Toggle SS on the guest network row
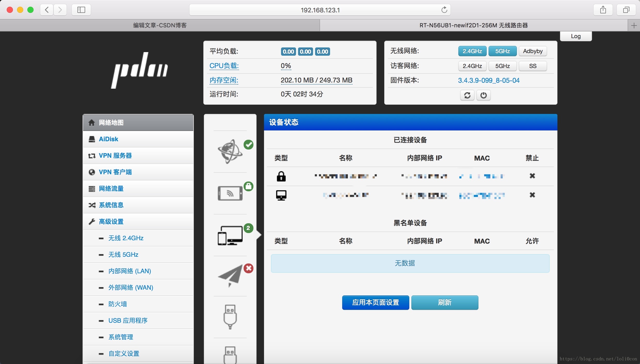 [x=533, y=66]
